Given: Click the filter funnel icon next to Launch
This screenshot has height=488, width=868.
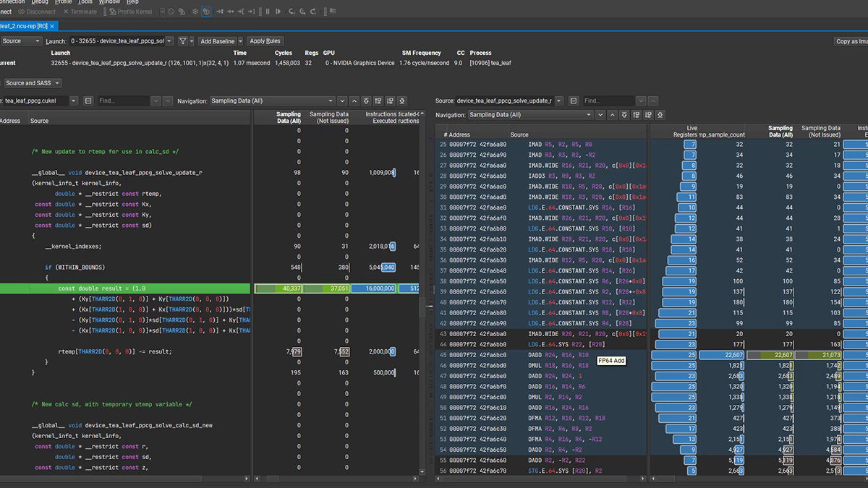Looking at the screenshot, I should coord(182,41).
